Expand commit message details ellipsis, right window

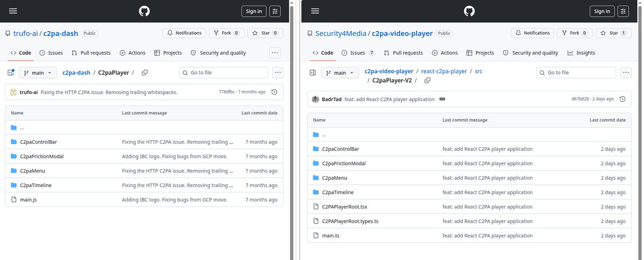(442, 99)
